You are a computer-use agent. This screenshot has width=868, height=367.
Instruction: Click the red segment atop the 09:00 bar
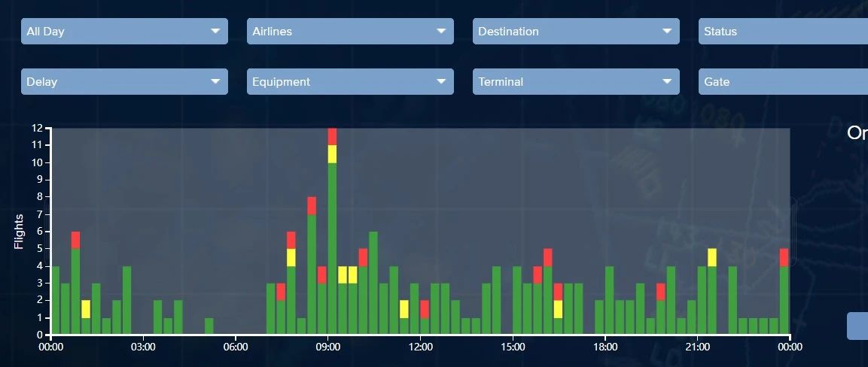[x=332, y=137]
